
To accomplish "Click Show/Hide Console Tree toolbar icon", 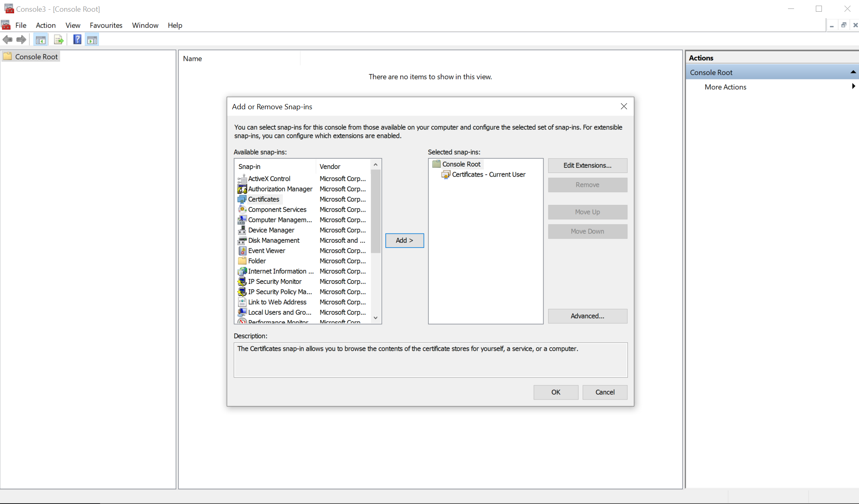I will (x=40, y=40).
